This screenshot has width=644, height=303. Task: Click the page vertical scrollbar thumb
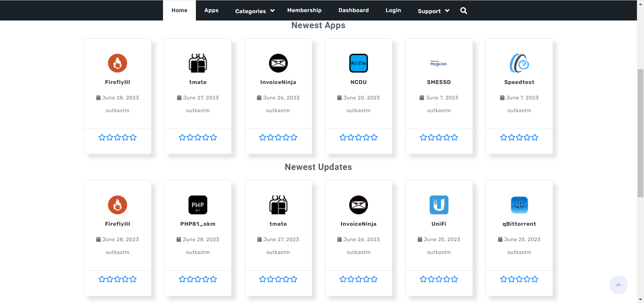(640, 133)
